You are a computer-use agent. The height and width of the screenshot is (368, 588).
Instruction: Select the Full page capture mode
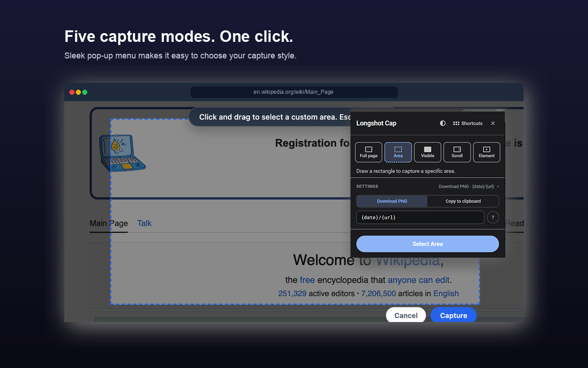368,152
